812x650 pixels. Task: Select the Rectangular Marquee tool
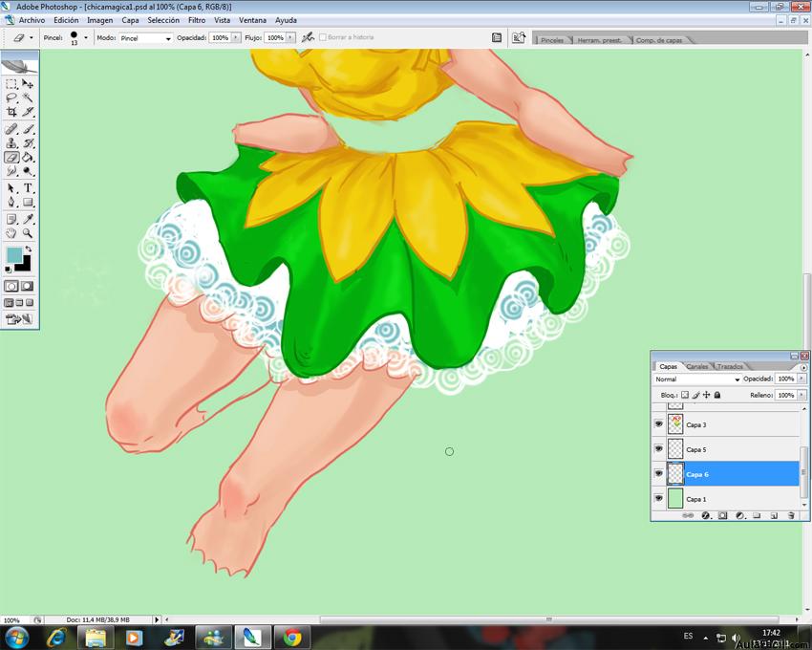click(x=11, y=84)
